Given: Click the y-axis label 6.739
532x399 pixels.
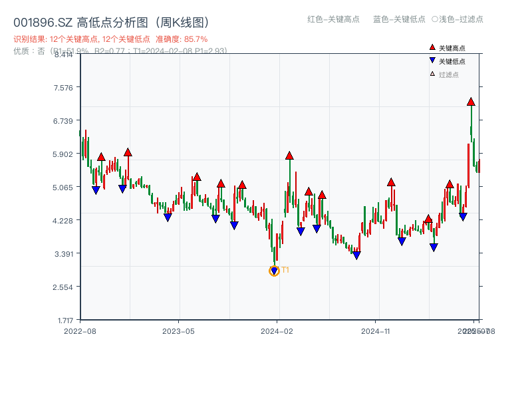Looking at the screenshot, I should [x=63, y=121].
